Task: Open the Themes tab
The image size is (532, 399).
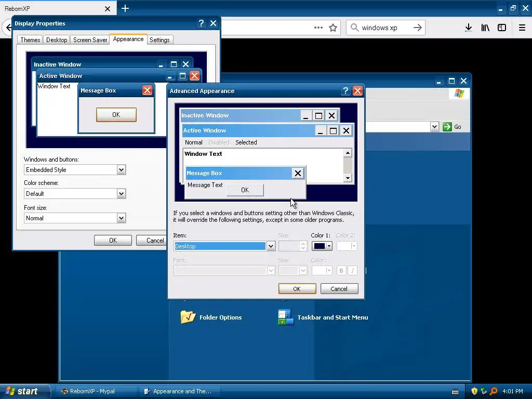Action: (x=30, y=39)
